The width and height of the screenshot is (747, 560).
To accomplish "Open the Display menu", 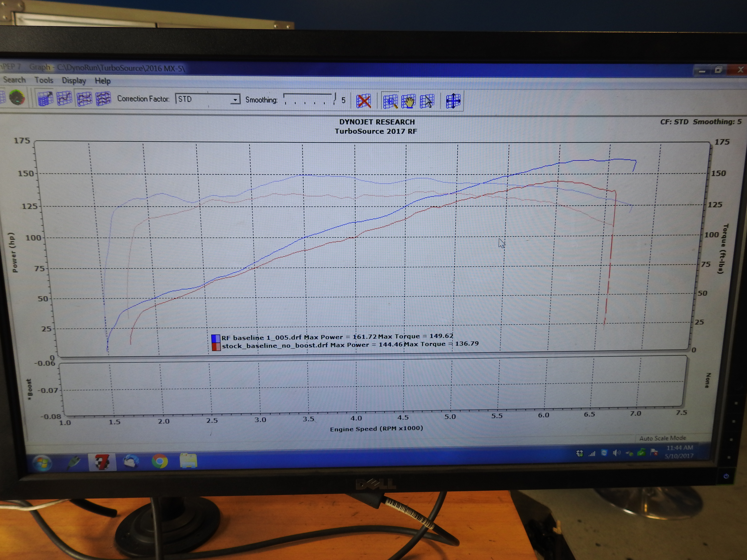I will pos(74,81).
